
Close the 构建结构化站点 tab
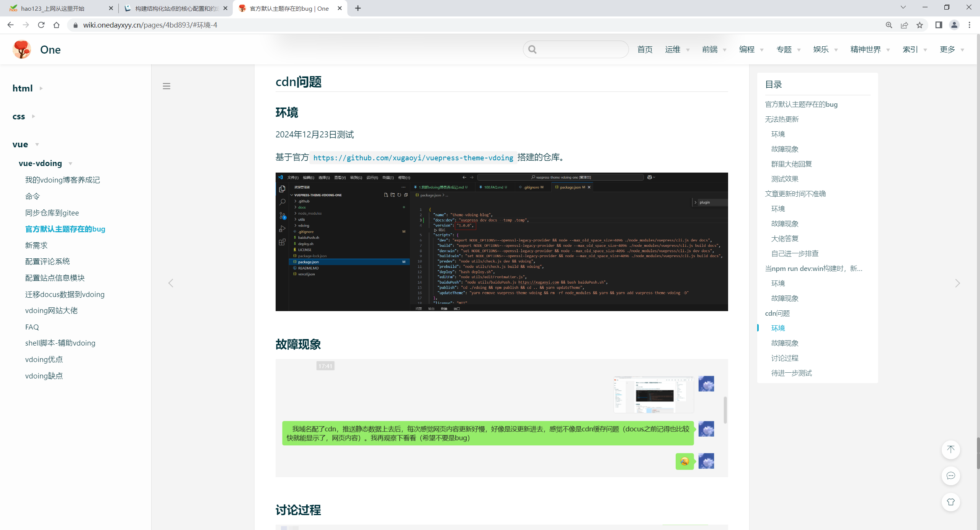(225, 8)
